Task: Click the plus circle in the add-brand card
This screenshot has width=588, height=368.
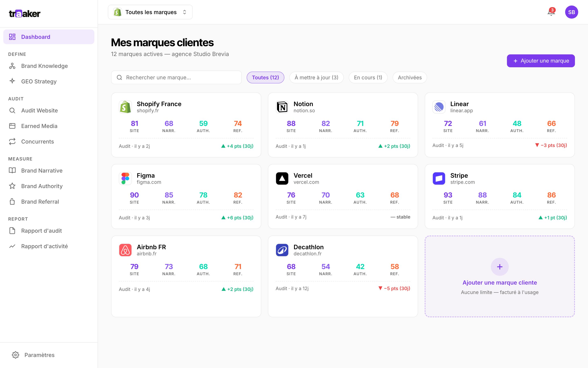Action: [500, 267]
